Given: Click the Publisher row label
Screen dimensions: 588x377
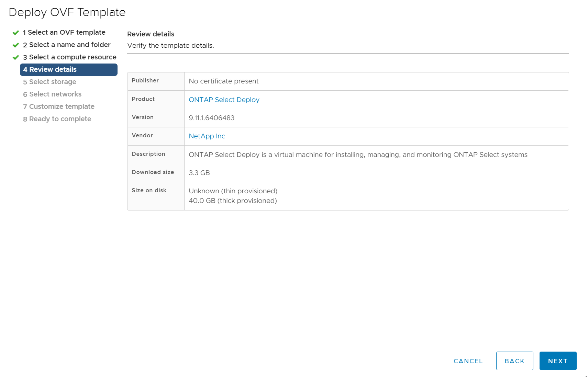Looking at the screenshot, I should (145, 80).
